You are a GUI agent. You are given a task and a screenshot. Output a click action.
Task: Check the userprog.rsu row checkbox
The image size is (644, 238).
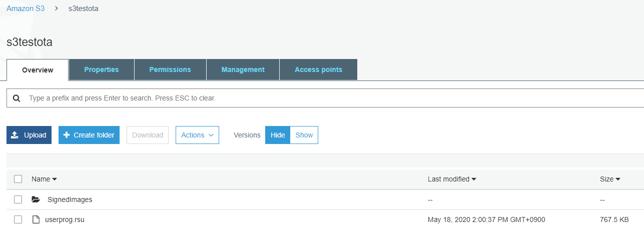18,219
